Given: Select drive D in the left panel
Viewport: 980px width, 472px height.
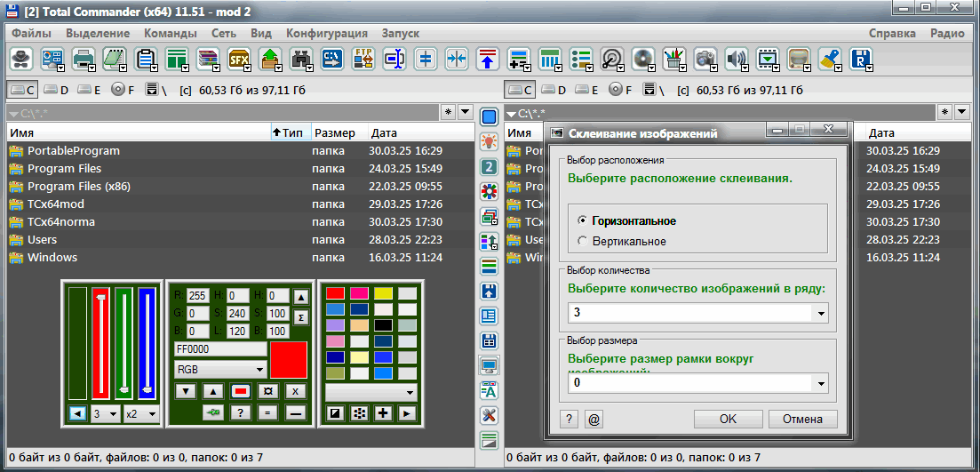Looking at the screenshot, I should pos(57,90).
